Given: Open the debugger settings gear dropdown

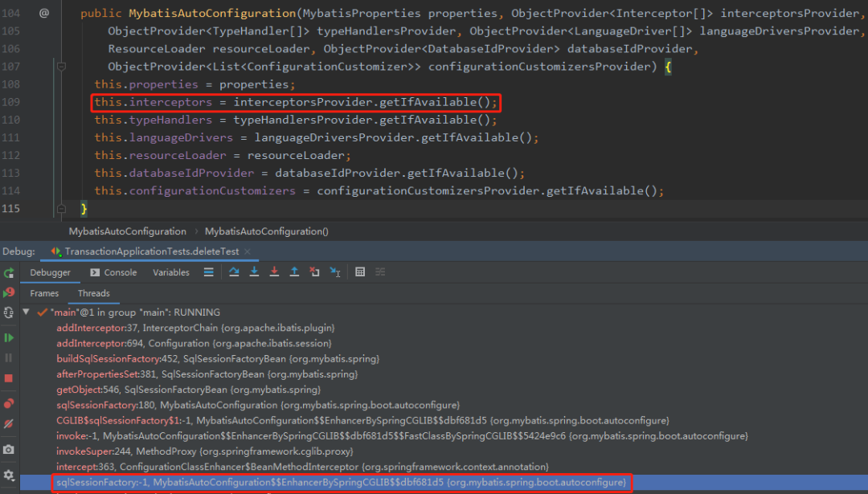Looking at the screenshot, I should 8,475.
